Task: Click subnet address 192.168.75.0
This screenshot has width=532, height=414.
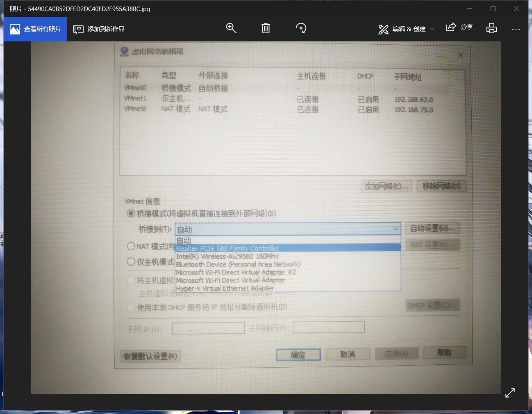Action: coord(414,110)
